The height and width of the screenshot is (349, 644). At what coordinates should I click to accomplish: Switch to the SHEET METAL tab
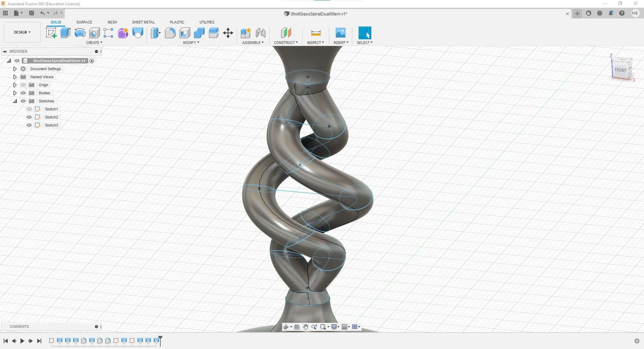144,22
